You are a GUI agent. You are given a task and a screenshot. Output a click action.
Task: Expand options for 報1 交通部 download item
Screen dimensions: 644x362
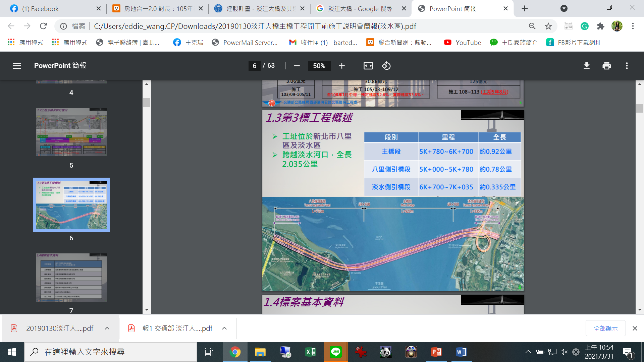(224, 328)
